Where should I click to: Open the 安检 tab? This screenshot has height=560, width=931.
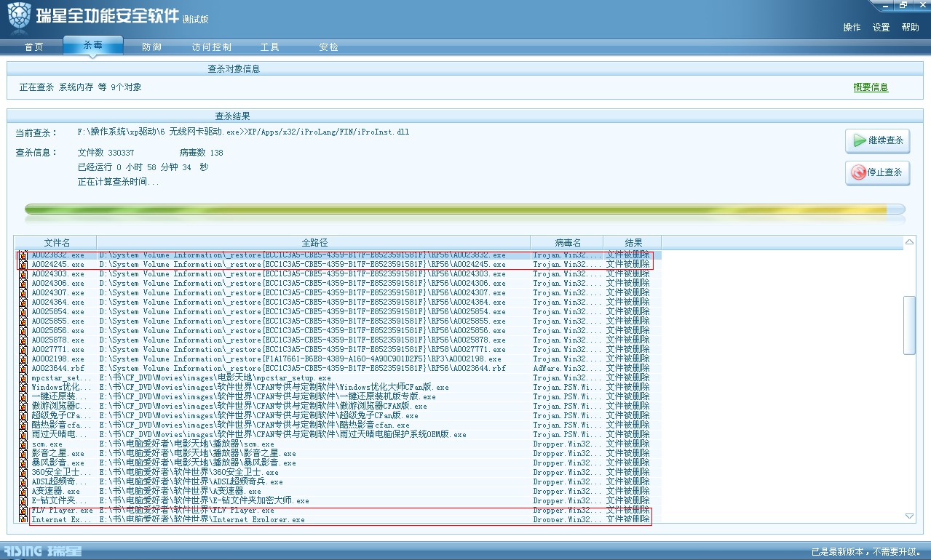[x=329, y=47]
